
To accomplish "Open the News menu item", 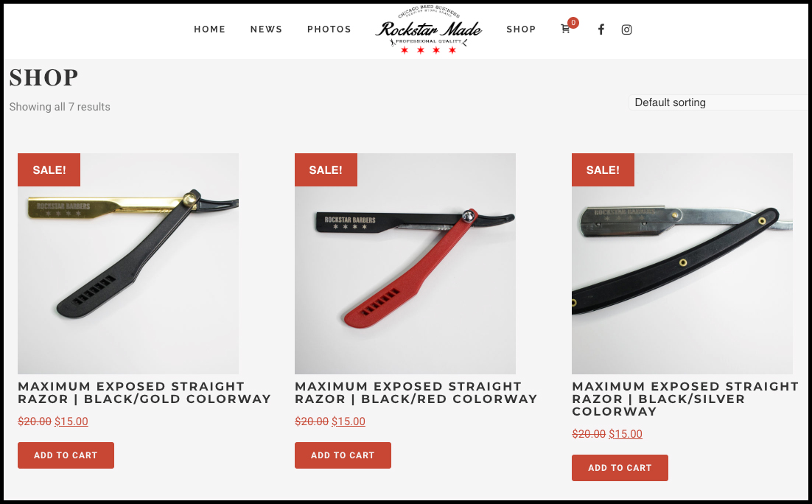I will click(266, 29).
